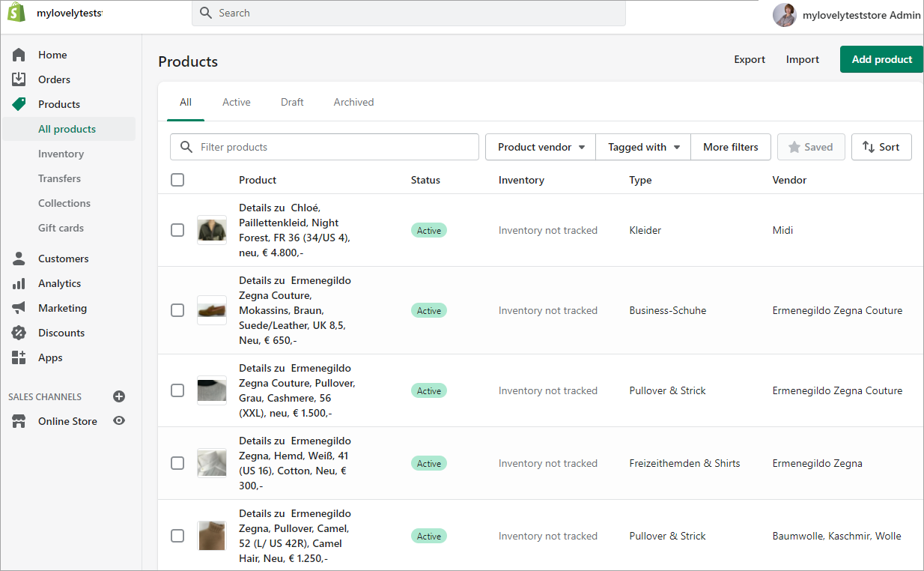Click the magnifier in top Search bar
Screen dimensions: 924x571
pyautogui.click(x=206, y=13)
